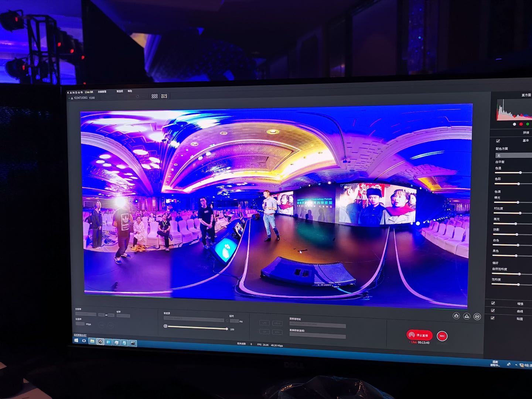Screen dimensions: 532x399
Task: Select the red channel dot under histogram
Action: coord(521,124)
